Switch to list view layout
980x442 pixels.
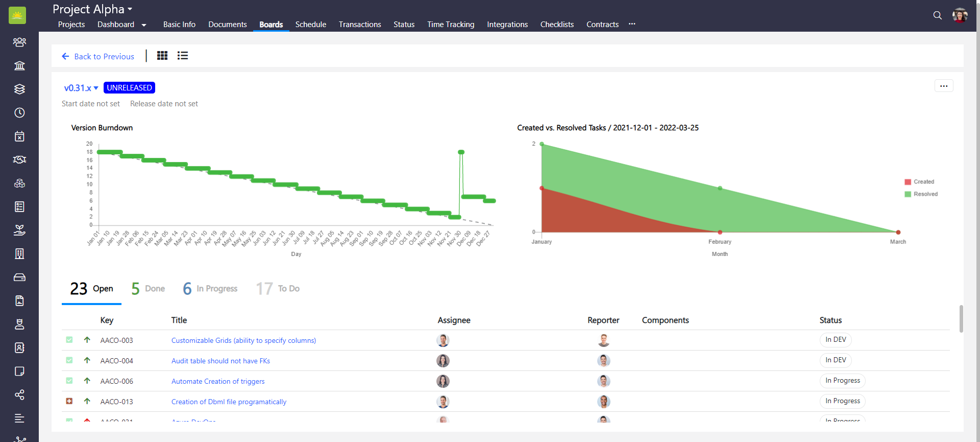[x=183, y=56]
